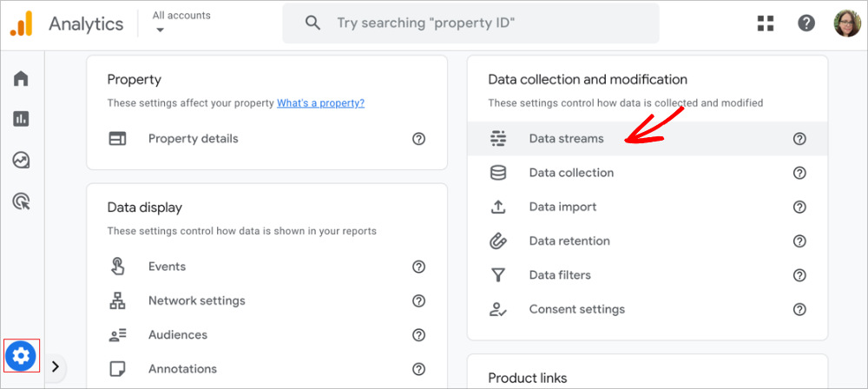
Task: Open Reports in left sidebar
Action: pyautogui.click(x=21, y=119)
